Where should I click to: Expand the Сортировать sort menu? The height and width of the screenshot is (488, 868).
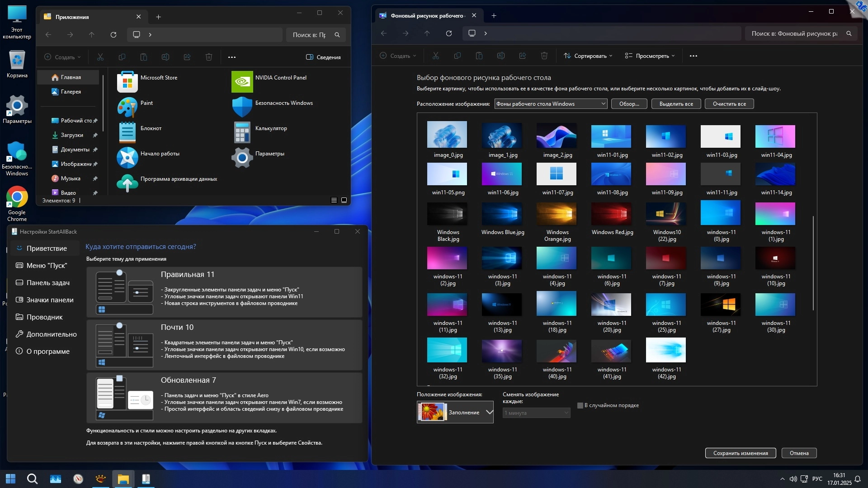(588, 56)
